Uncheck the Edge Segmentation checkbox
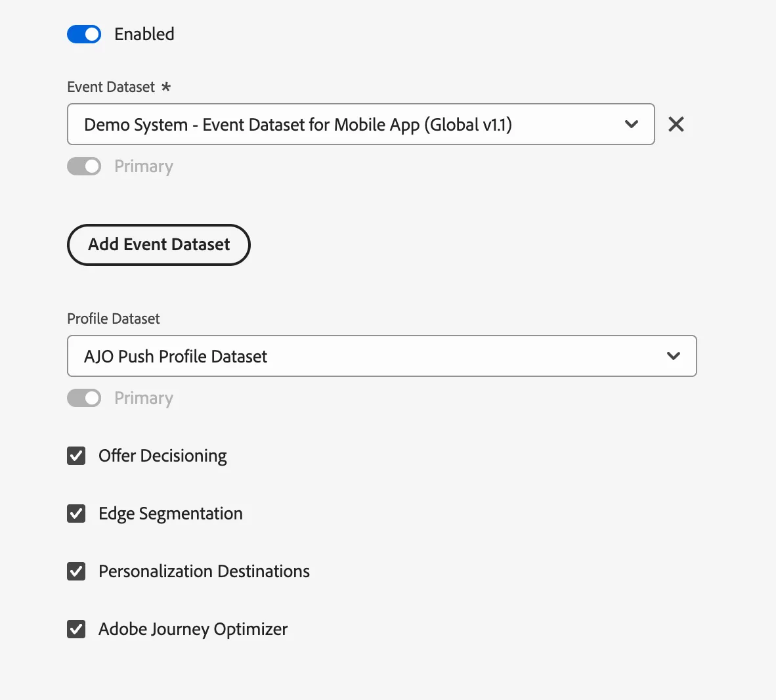The height and width of the screenshot is (700, 776). 76,514
